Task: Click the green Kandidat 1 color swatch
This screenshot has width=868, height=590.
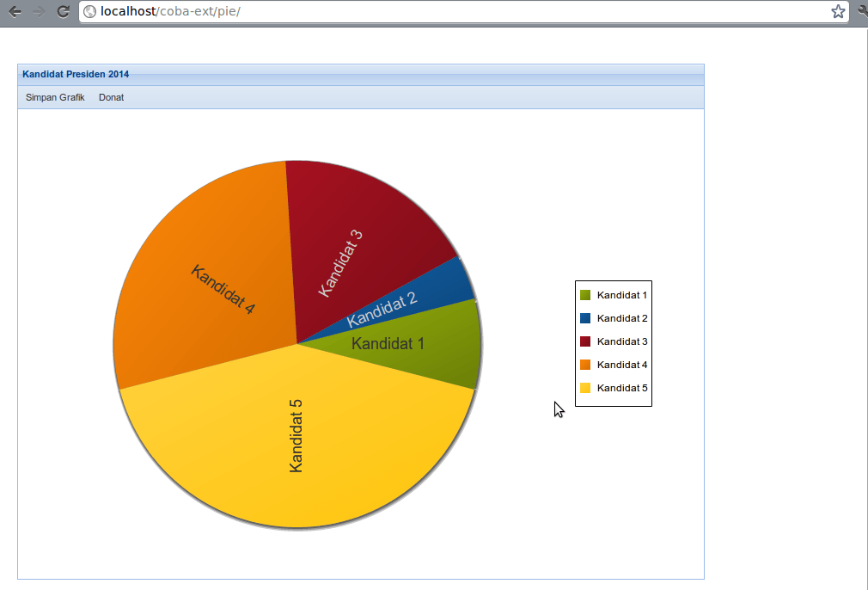Action: [x=585, y=294]
